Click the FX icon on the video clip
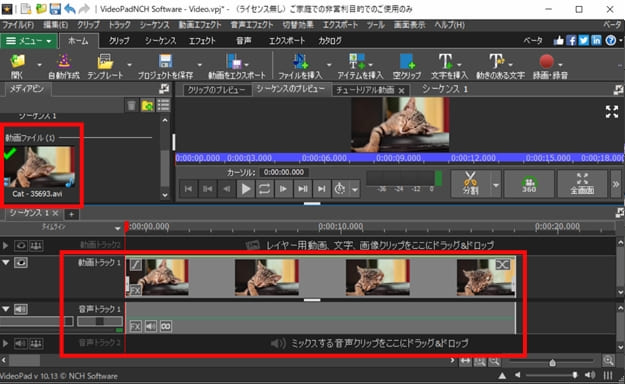The width and height of the screenshot is (625, 384). pyautogui.click(x=136, y=290)
